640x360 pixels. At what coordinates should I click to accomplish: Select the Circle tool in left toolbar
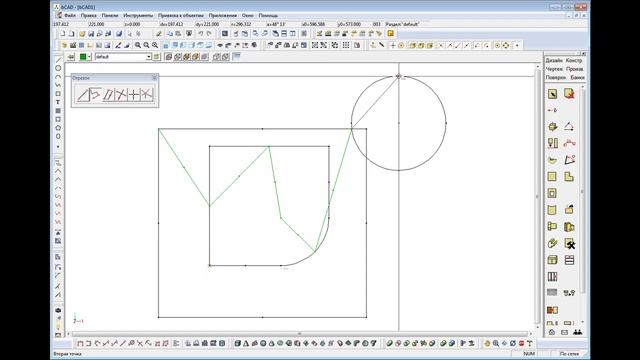pos(58,68)
